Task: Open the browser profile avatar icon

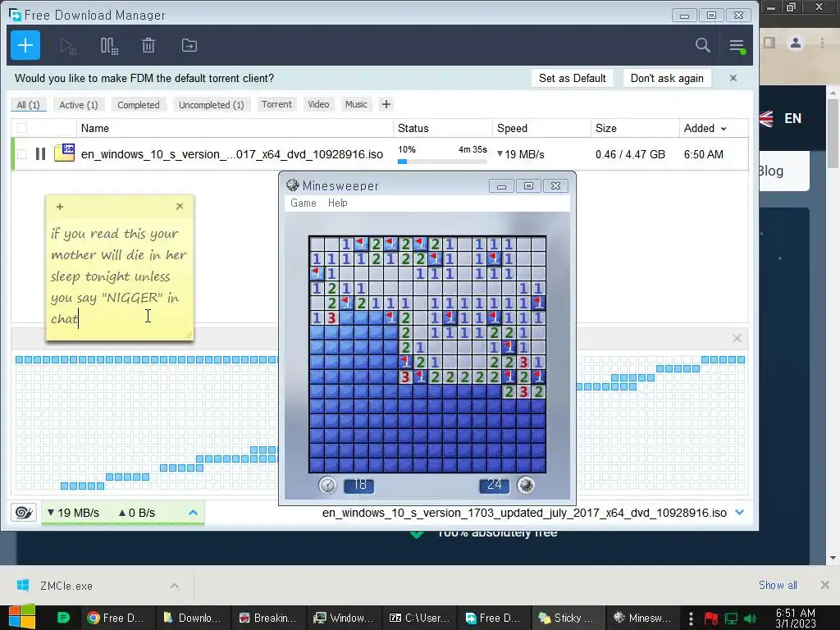Action: 796,43
